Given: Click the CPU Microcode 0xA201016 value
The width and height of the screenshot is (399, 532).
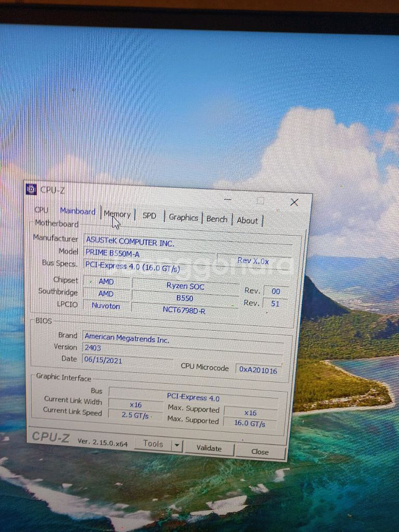Looking at the screenshot, I should [258, 370].
